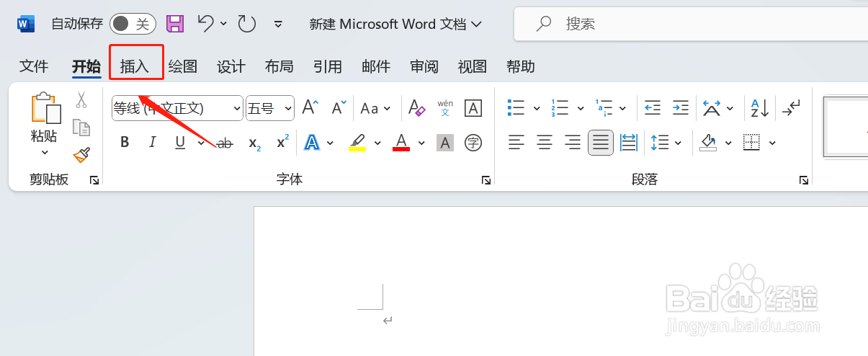
Task: Click the Center alignment icon
Action: tap(545, 143)
